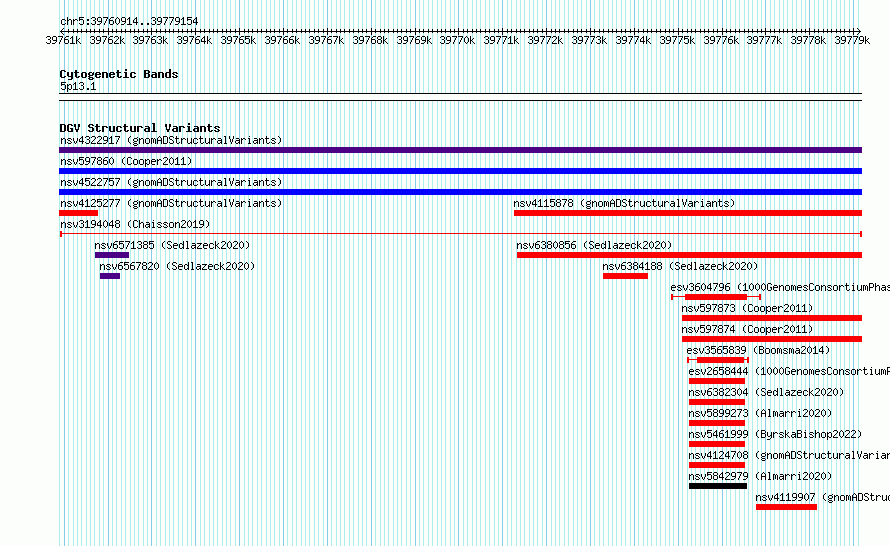Click the Cytogenetic Bands track title
The width and height of the screenshot is (890, 546).
119,74
